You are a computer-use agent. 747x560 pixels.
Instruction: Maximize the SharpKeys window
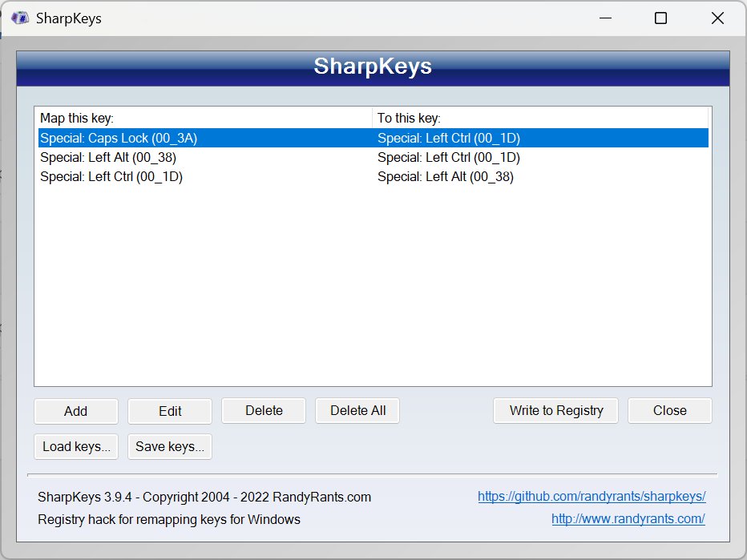pyautogui.click(x=660, y=18)
